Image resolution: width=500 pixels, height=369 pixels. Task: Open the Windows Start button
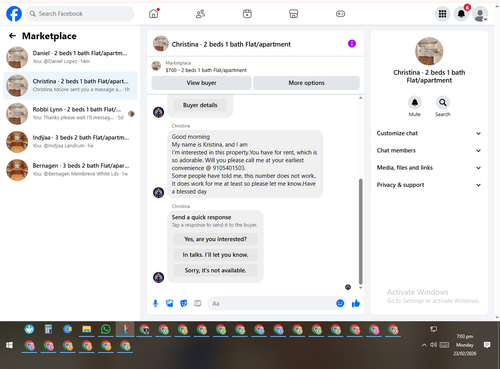9,345
